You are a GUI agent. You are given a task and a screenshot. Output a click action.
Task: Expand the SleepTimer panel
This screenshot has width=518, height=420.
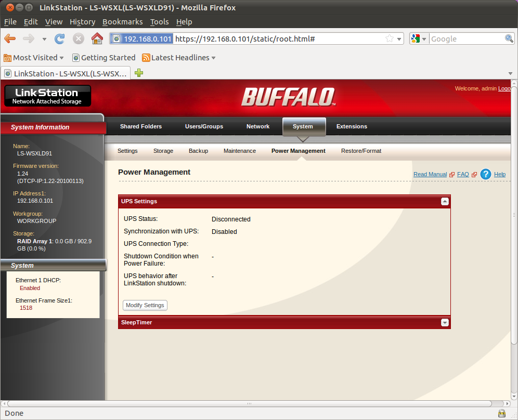(x=445, y=323)
